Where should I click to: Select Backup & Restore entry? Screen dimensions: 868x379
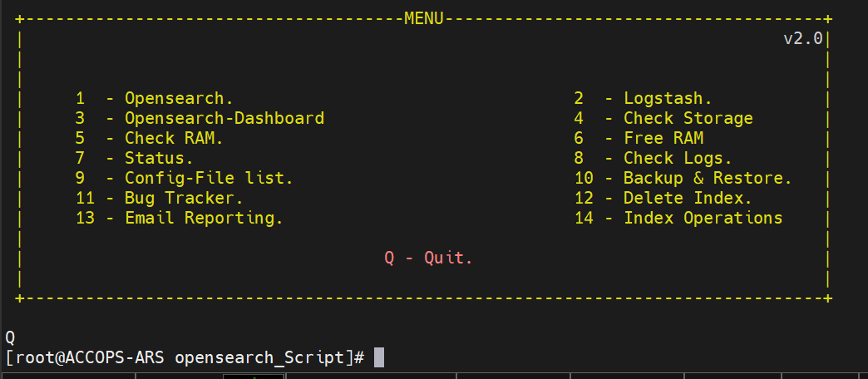[683, 178]
